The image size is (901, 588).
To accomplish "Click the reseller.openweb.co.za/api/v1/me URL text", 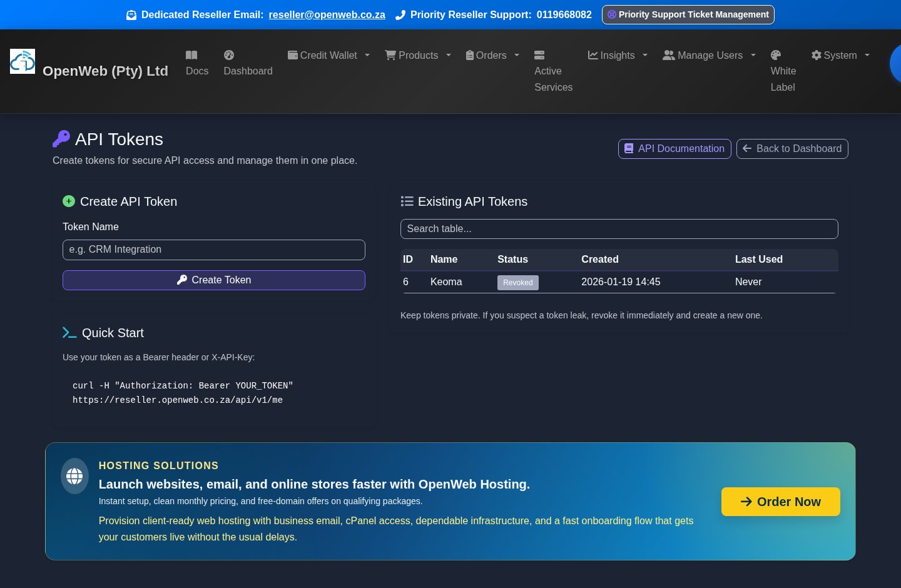I will click(178, 400).
